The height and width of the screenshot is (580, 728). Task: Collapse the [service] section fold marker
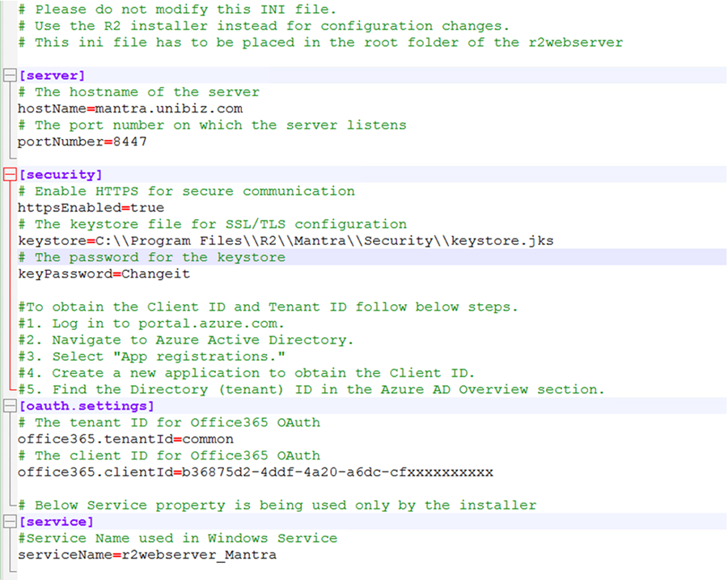click(x=10, y=522)
